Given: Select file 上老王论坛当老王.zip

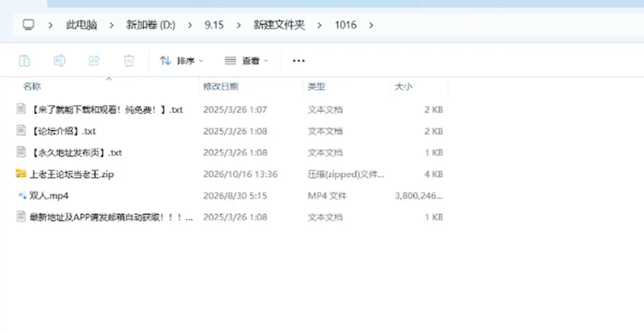Looking at the screenshot, I should point(72,174).
